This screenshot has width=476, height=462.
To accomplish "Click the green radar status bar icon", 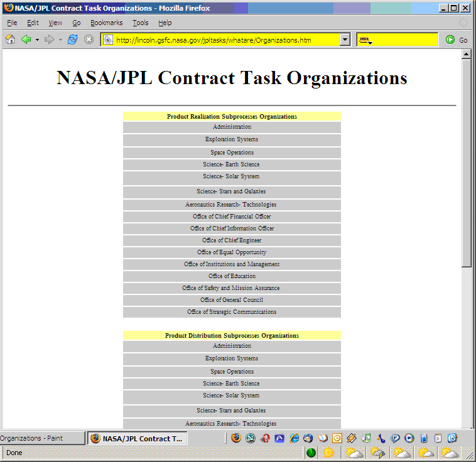I will 311,453.
